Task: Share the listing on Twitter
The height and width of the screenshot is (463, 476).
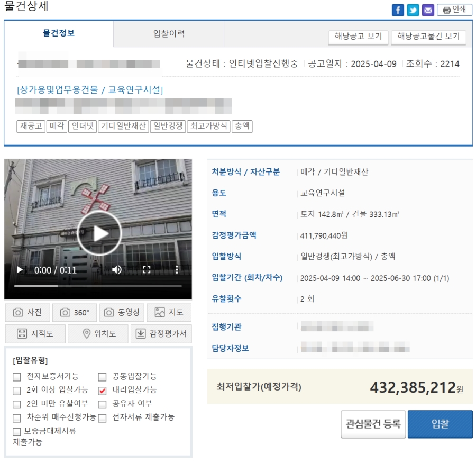Action: 413,10
